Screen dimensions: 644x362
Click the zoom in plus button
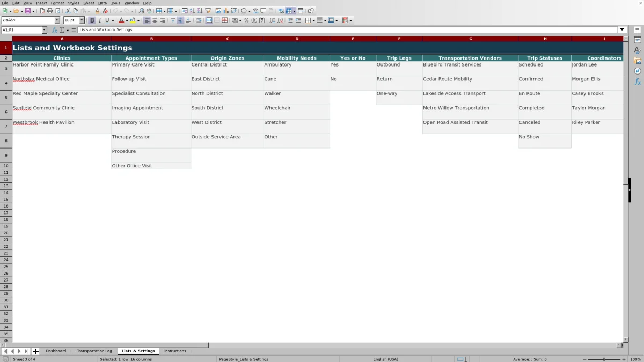click(x=624, y=359)
